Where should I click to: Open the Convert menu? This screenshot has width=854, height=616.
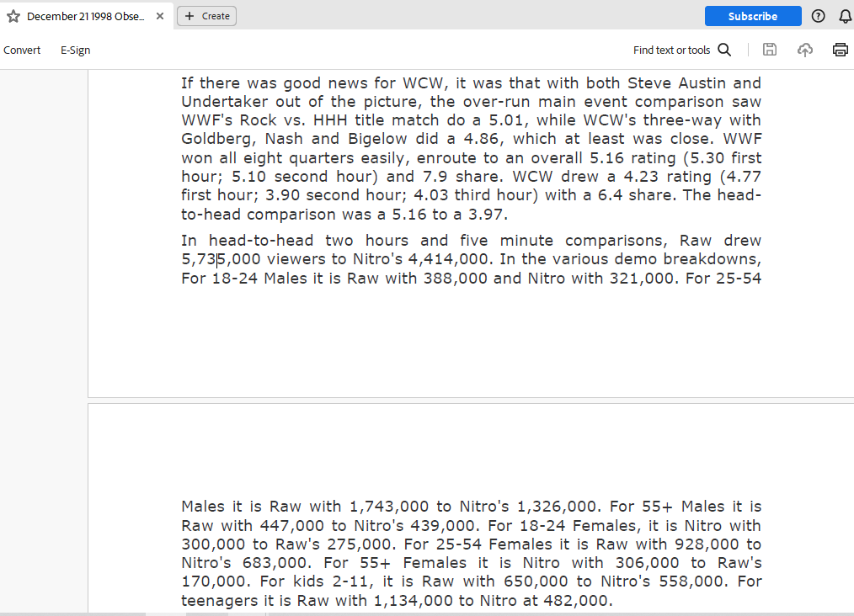click(22, 50)
